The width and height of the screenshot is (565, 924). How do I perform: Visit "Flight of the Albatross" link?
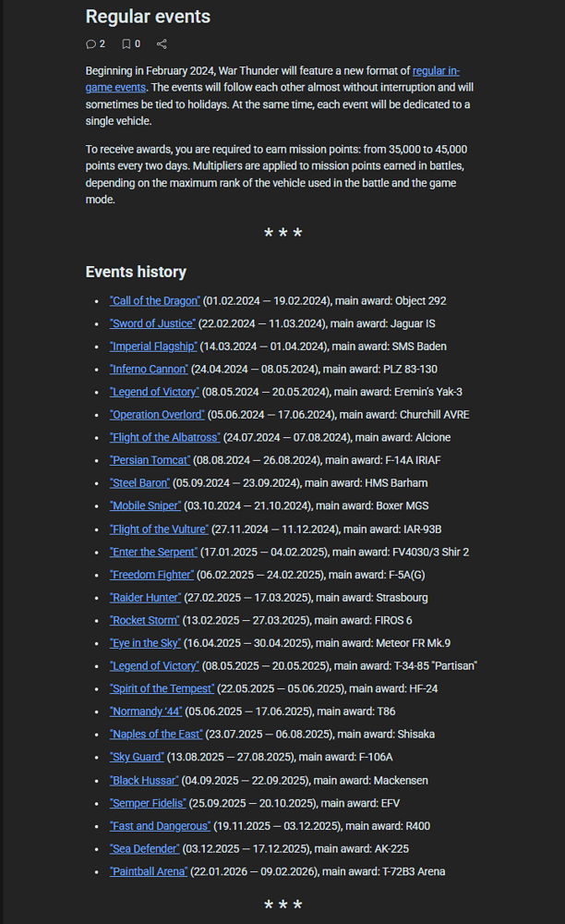point(164,438)
